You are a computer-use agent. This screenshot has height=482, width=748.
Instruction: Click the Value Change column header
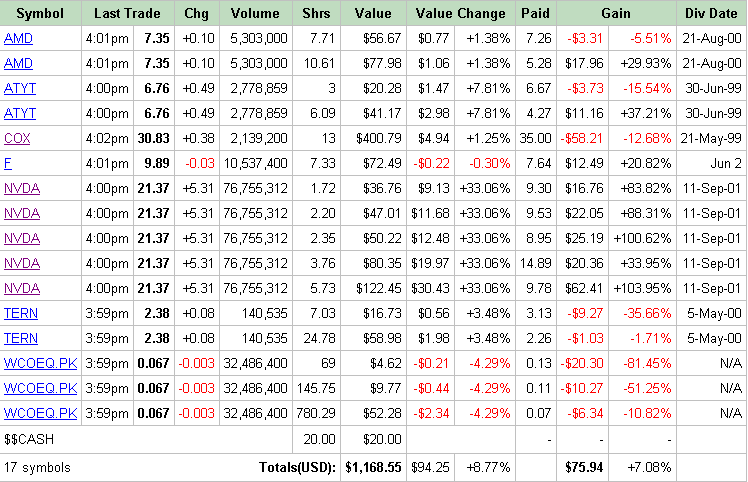[460, 13]
